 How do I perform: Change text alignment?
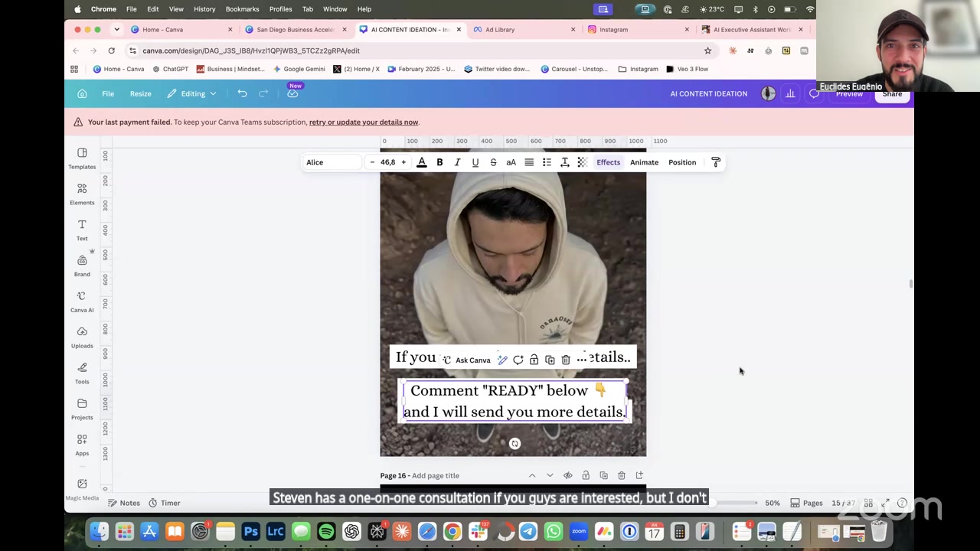tap(529, 162)
